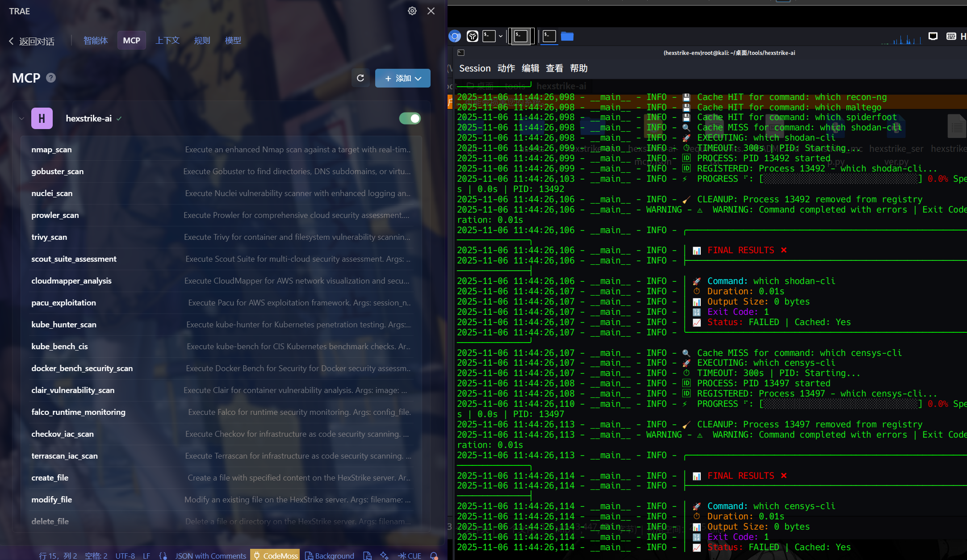
Task: Click the MCP refresh icon button
Action: 360,78
